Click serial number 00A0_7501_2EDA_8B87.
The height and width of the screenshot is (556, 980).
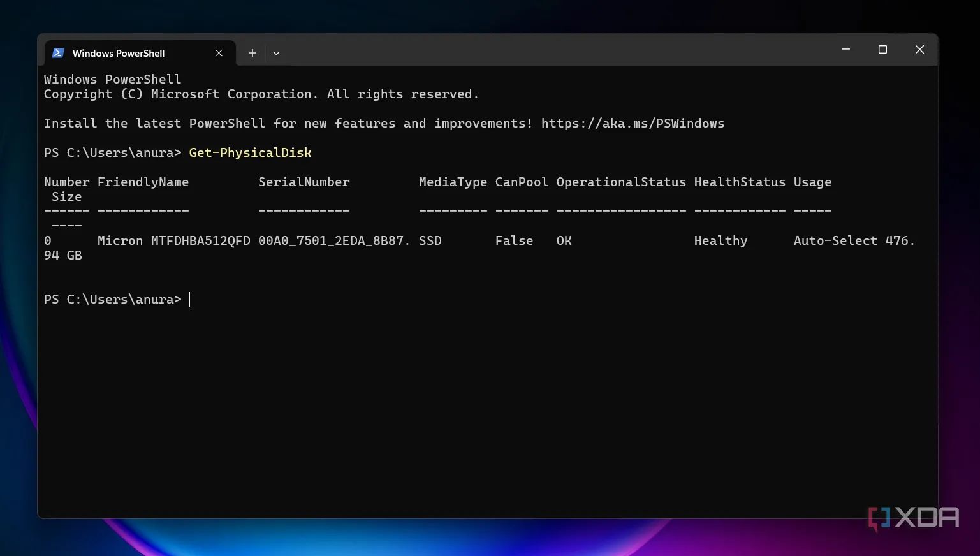pos(334,240)
